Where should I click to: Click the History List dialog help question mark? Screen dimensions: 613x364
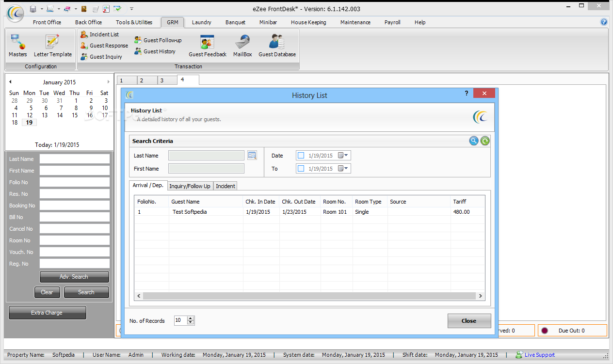coord(467,93)
